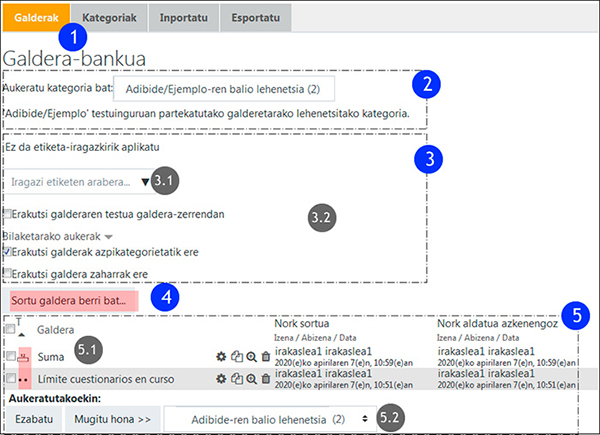Switch to the Kategoriak tab
This screenshot has height=435, width=600.
pyautogui.click(x=109, y=15)
